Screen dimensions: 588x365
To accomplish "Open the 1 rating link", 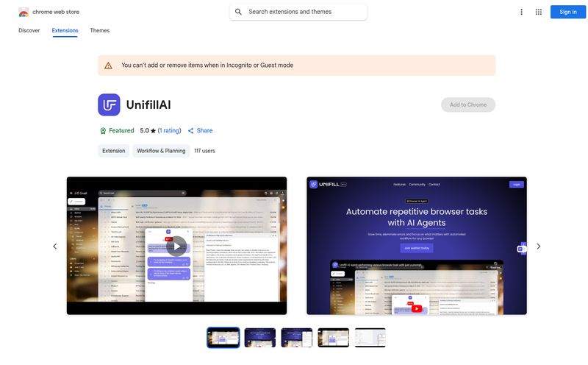I will 170,131.
